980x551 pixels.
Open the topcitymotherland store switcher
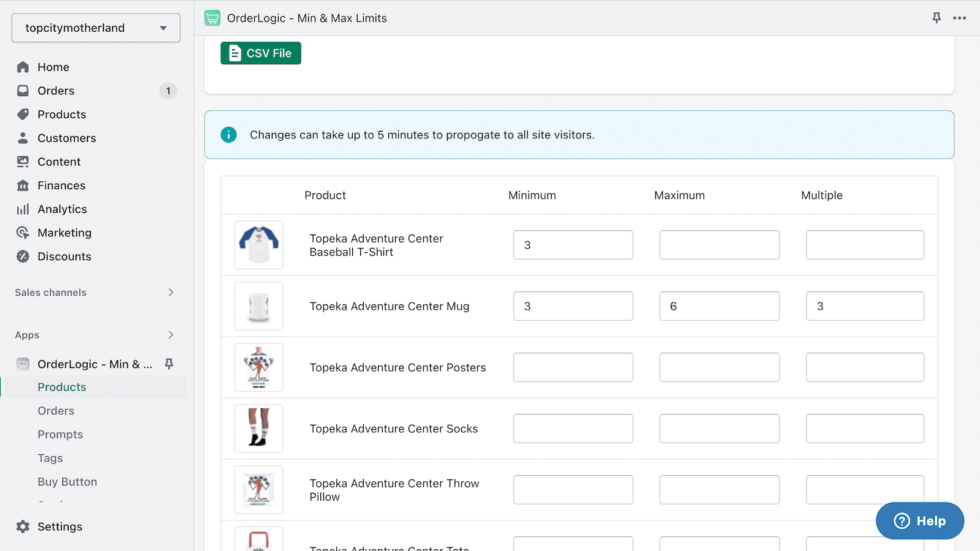pos(95,28)
